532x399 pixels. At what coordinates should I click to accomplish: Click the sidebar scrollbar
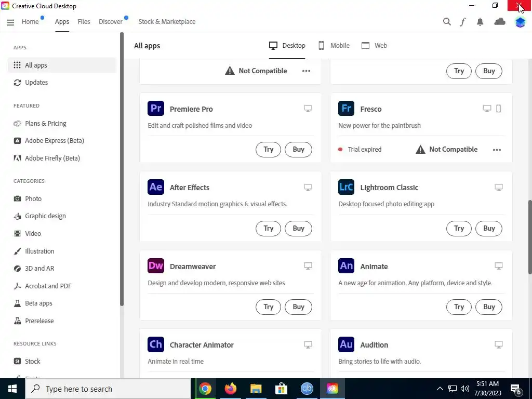(x=122, y=169)
